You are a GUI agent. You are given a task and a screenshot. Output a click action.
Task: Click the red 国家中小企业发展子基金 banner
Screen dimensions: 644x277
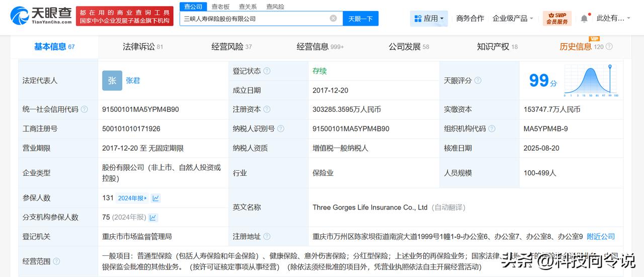pyautogui.click(x=125, y=17)
